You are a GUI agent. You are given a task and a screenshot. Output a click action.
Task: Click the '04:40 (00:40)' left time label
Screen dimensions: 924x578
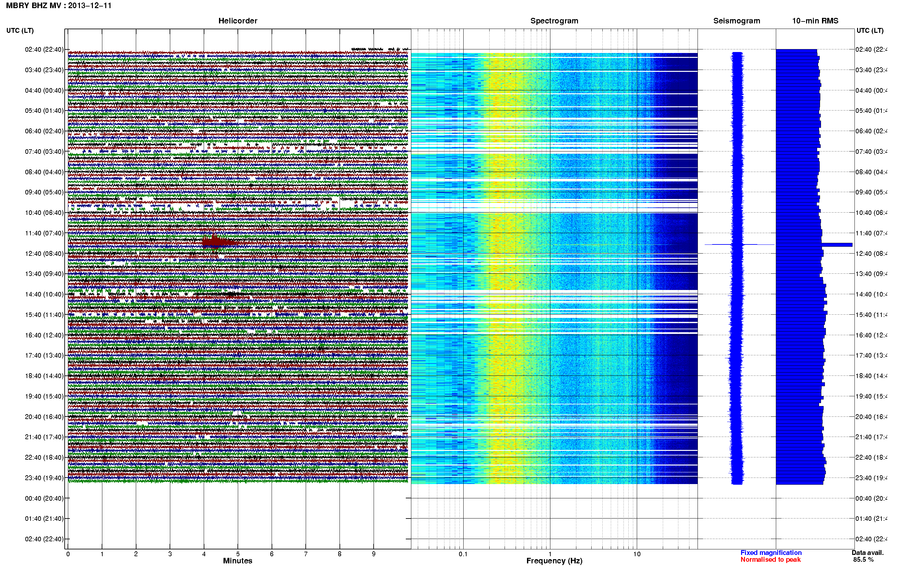[44, 91]
